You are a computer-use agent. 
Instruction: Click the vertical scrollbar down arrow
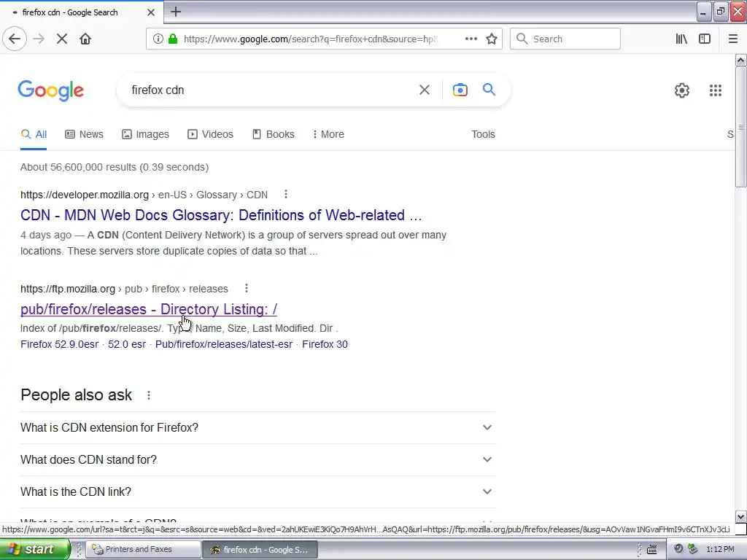pyautogui.click(x=740, y=517)
